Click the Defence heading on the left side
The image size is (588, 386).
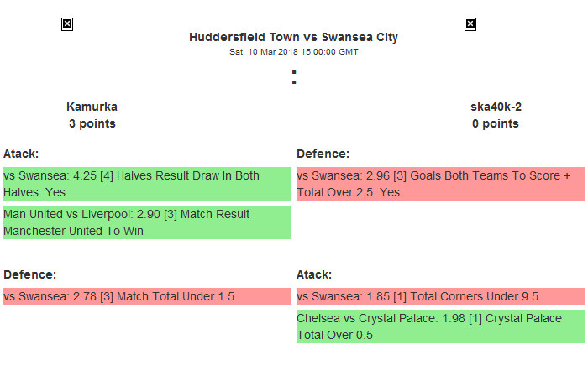point(29,274)
